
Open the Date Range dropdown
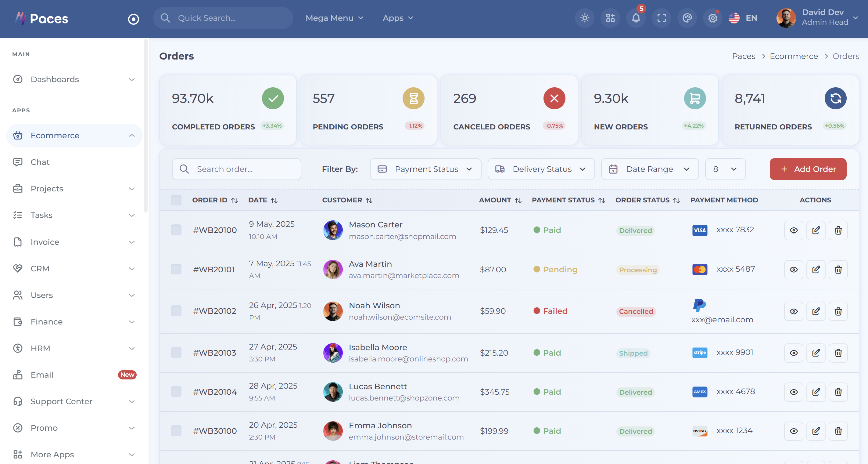650,169
